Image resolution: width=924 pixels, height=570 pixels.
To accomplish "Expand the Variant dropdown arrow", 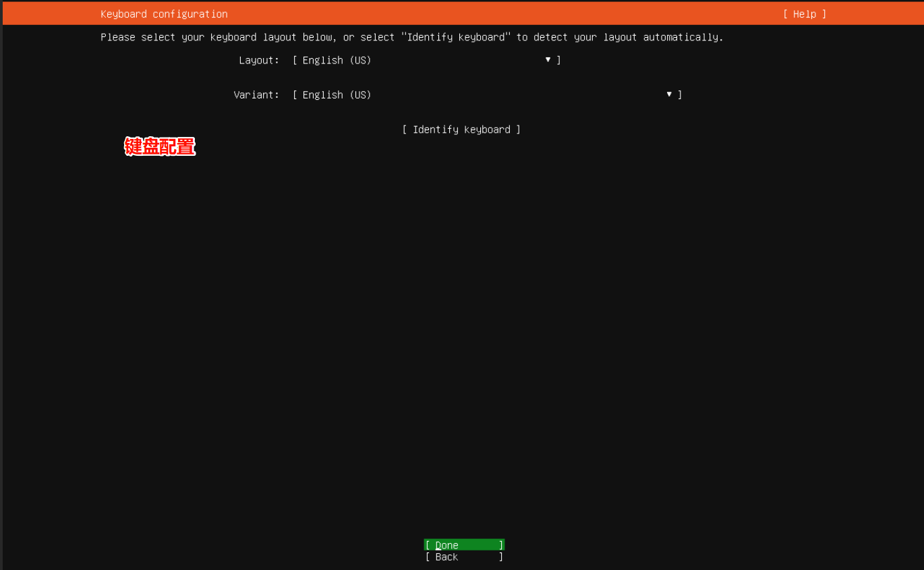I will pyautogui.click(x=669, y=94).
